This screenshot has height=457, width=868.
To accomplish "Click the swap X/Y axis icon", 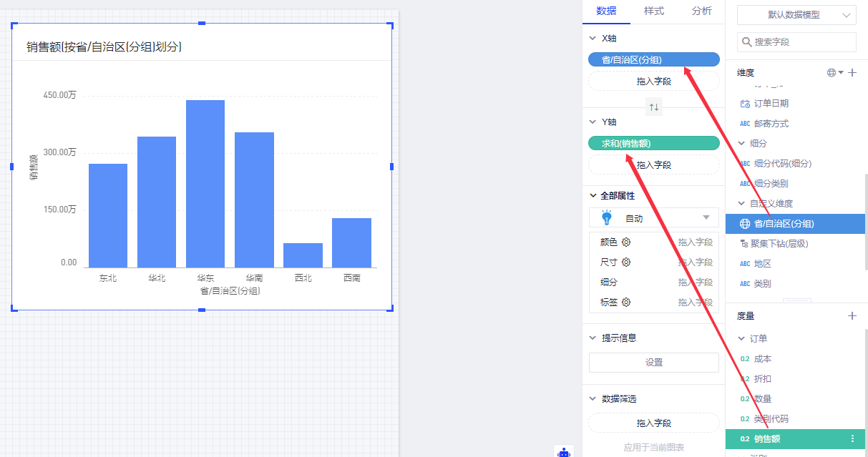I will tap(654, 107).
